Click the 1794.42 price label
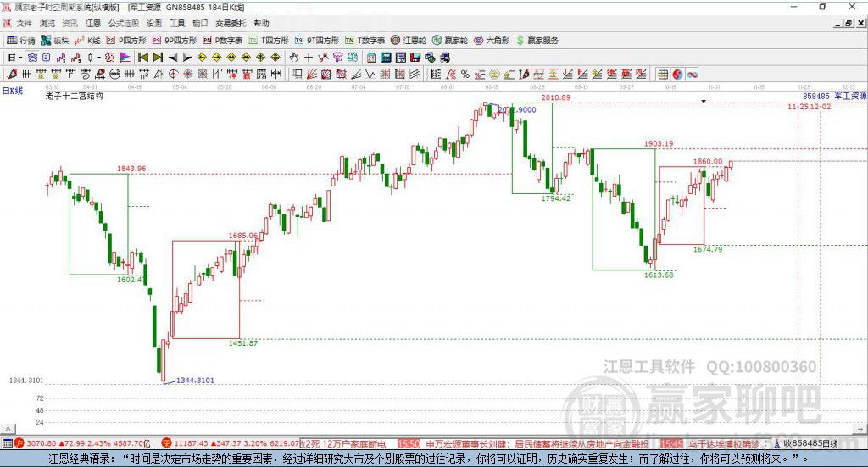Viewport: 868px width, 467px height. pyautogui.click(x=556, y=197)
